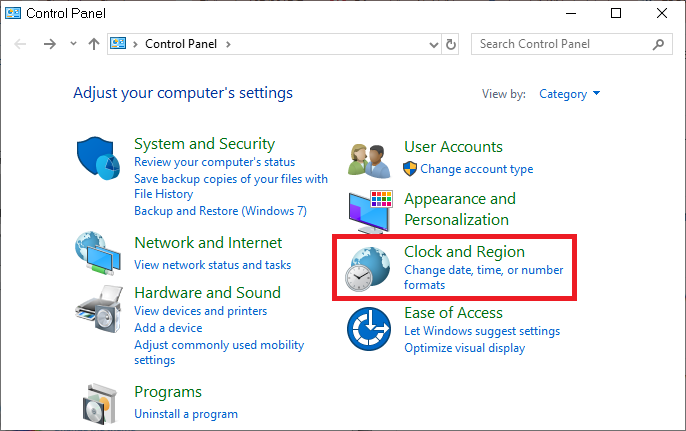Click Optimize visual display link
This screenshot has height=431, width=686.
tap(464, 348)
